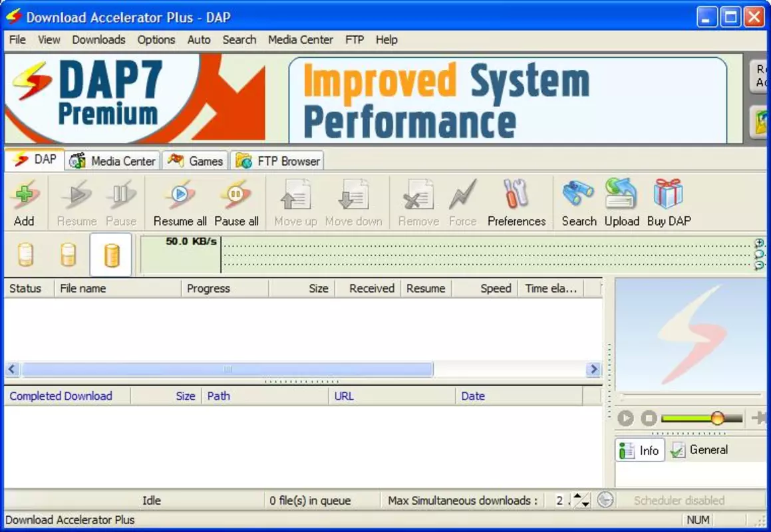The height and width of the screenshot is (532, 771).
Task: Select the middle cylinder speed mode
Action: (69, 255)
